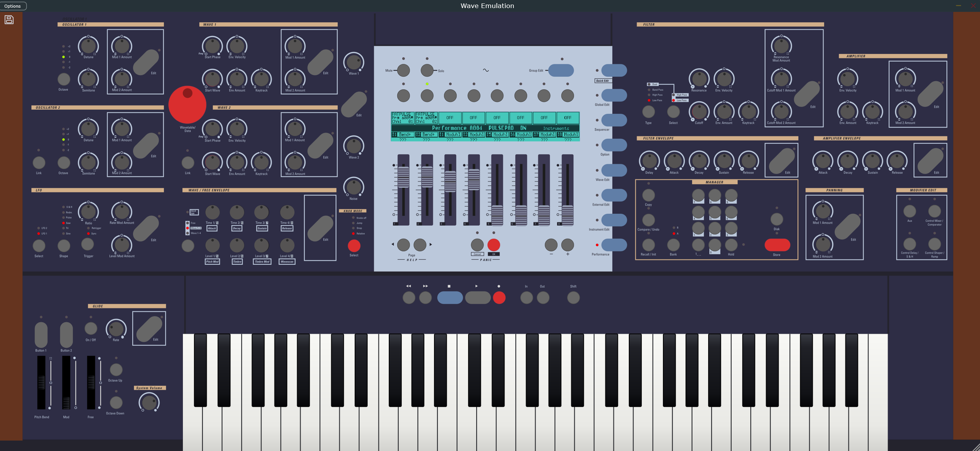Click the Octave Up button
This screenshot has height=451, width=980.
point(116,370)
